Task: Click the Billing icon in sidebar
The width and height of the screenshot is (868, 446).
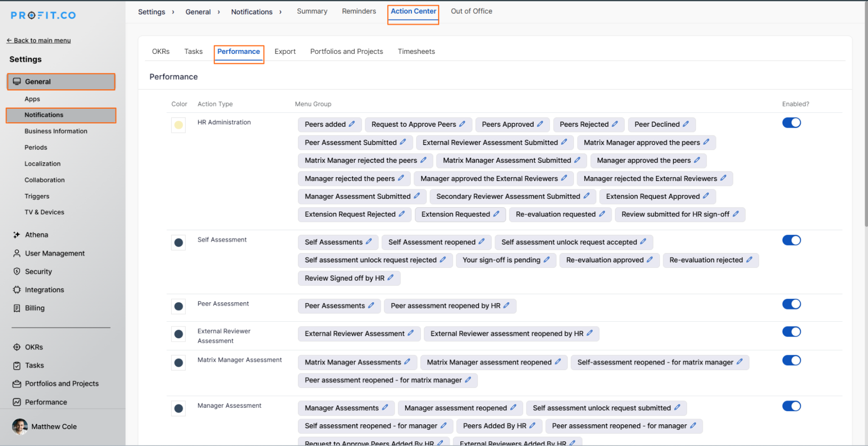Action: click(x=17, y=308)
